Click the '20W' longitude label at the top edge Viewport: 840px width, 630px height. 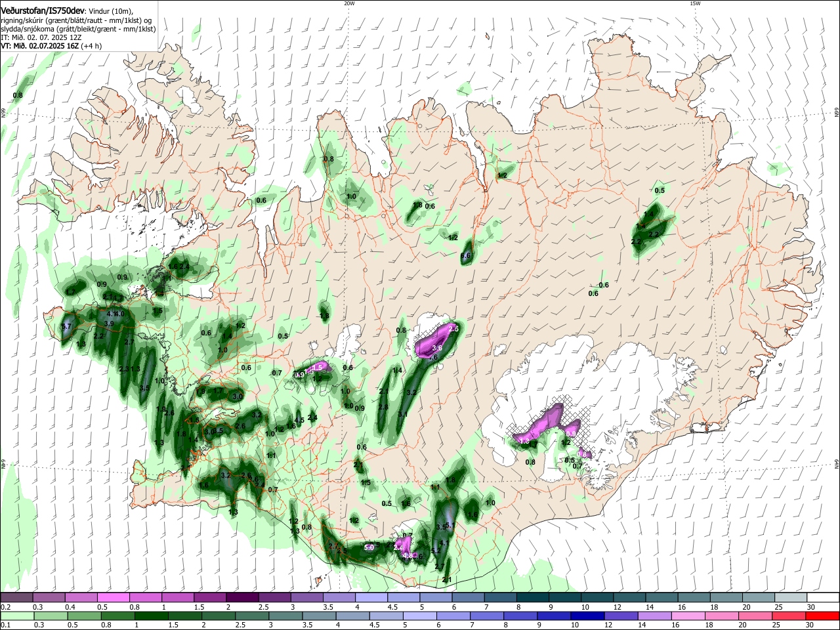(349, 3)
